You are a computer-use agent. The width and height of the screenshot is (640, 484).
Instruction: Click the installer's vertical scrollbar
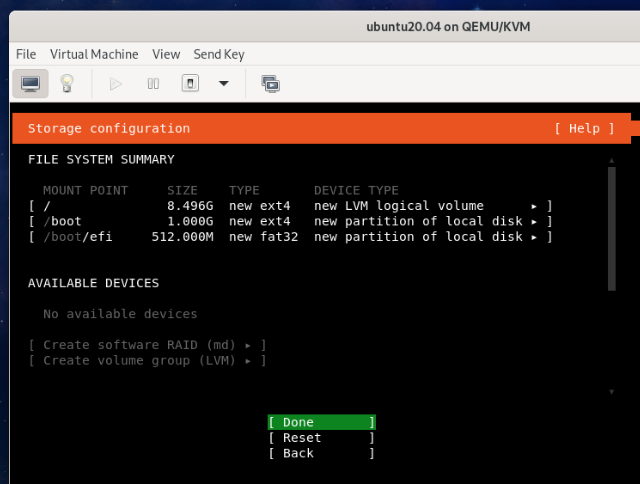click(611, 228)
